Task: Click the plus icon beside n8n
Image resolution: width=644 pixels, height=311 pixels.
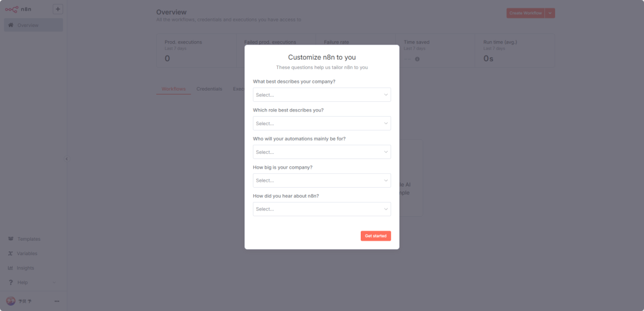Action: [58, 9]
